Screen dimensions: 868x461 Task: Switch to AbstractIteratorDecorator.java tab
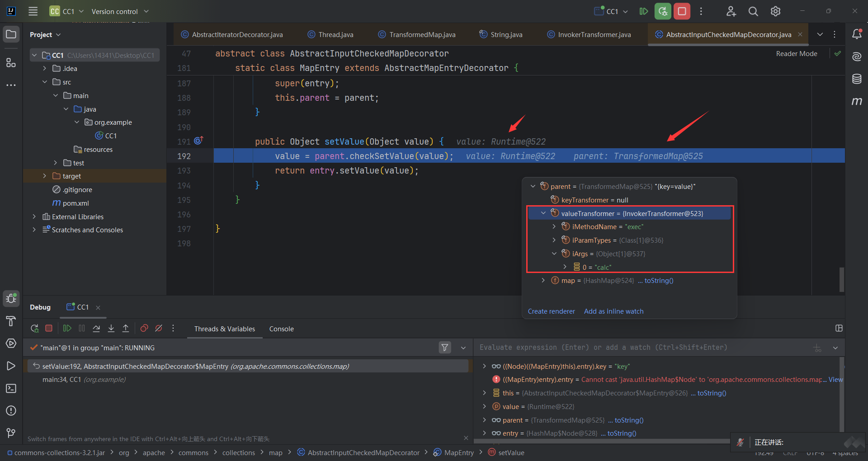(232, 35)
